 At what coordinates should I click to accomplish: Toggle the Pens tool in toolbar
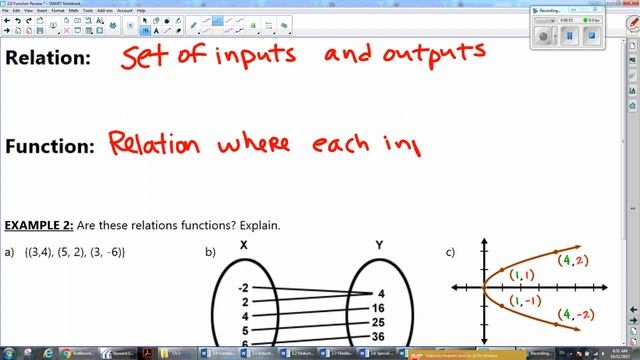[x=145, y=31]
